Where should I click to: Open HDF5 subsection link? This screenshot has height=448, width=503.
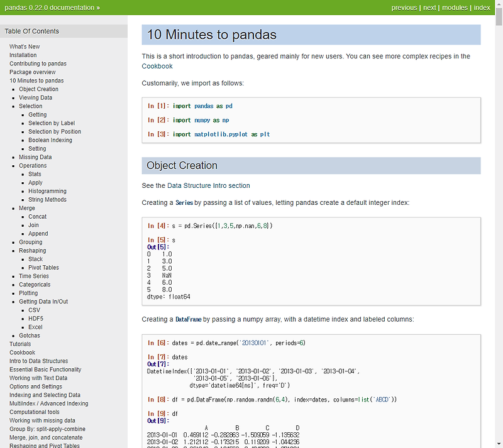click(x=36, y=319)
